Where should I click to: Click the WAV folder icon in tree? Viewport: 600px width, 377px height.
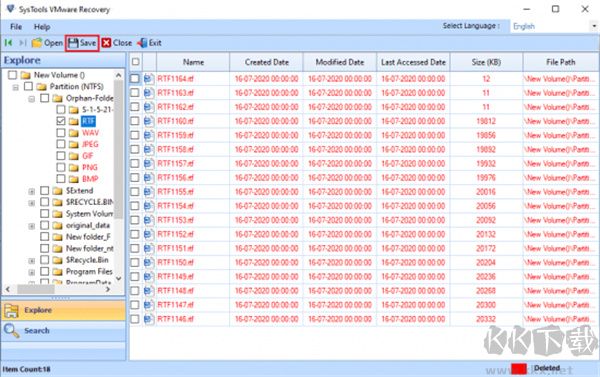click(74, 133)
